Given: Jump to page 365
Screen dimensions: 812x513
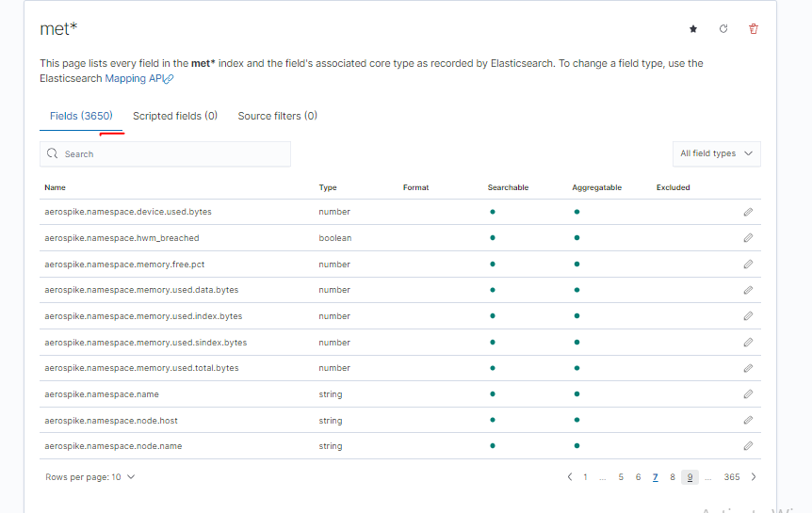Looking at the screenshot, I should 732,477.
